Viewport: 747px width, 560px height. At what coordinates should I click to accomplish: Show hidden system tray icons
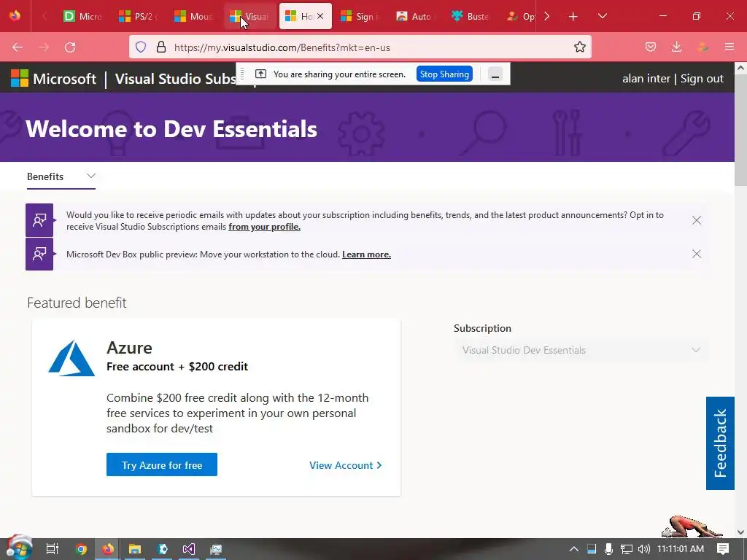[574, 549]
